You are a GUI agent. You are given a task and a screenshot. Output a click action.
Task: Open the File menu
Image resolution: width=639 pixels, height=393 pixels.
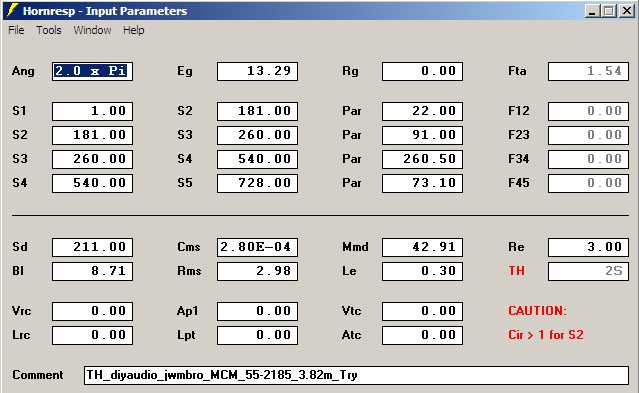pyautogui.click(x=16, y=30)
